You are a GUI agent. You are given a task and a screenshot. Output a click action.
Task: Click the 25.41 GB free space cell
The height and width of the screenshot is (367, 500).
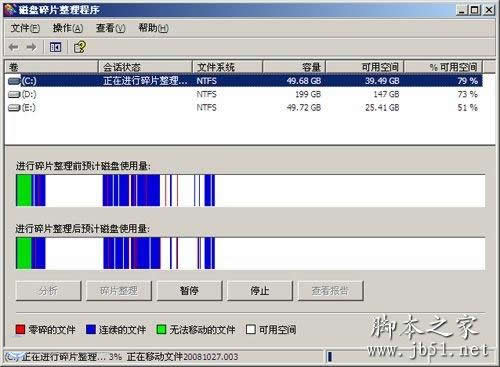coord(382,108)
